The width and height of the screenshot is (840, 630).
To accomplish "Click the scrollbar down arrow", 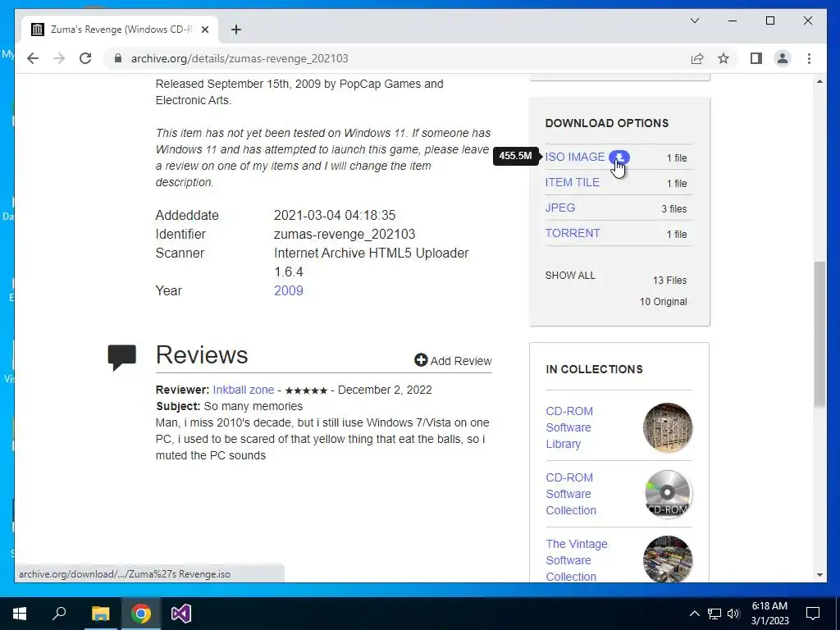I will tap(819, 575).
